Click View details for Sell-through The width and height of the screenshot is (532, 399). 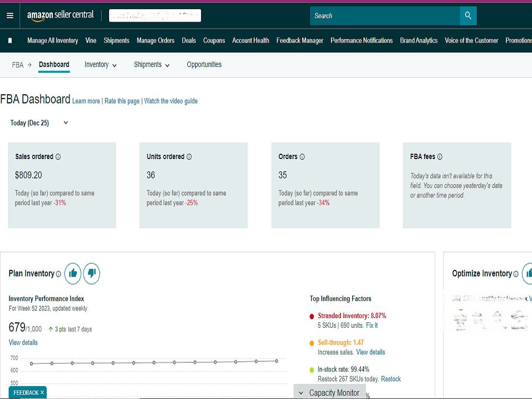coord(370,352)
